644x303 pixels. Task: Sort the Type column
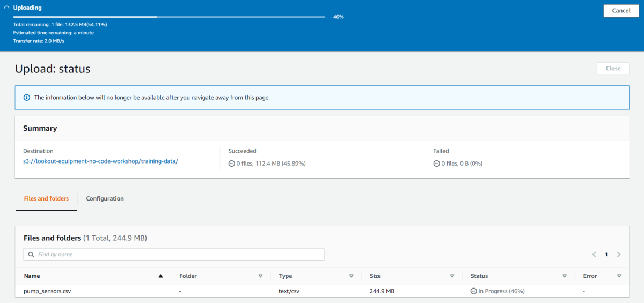pos(352,276)
